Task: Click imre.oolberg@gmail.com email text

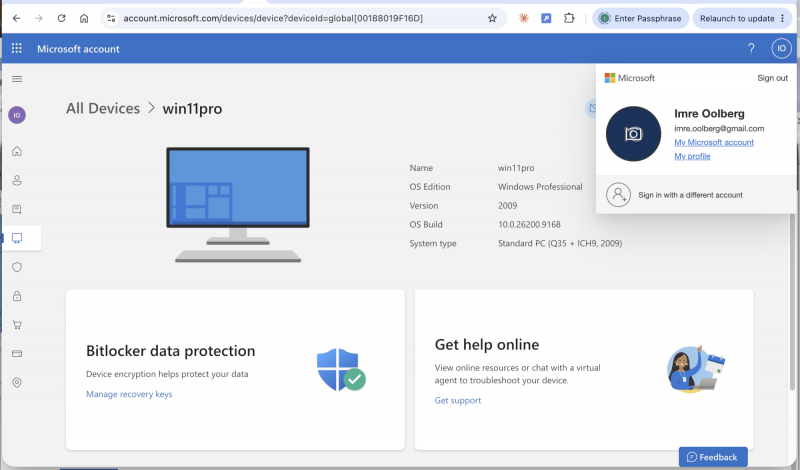Action: point(719,129)
